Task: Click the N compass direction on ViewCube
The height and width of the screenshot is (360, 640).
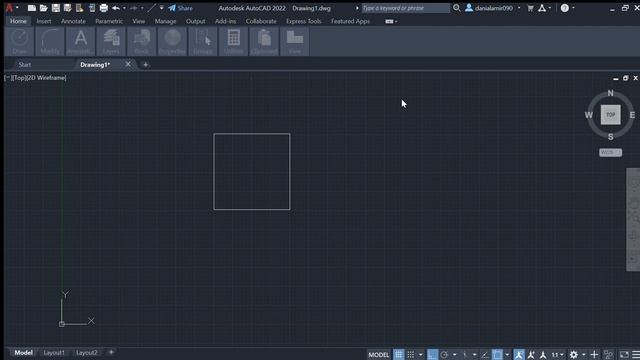Action: (611, 93)
